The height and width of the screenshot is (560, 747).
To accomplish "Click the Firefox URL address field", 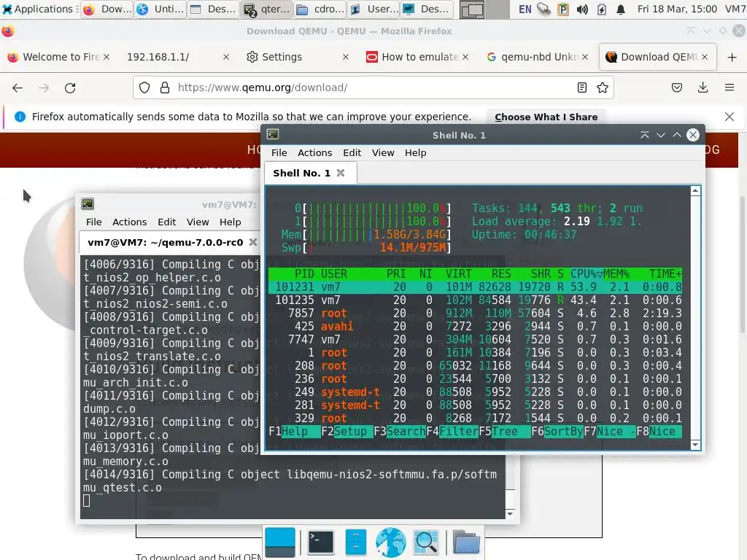I will (x=371, y=87).
